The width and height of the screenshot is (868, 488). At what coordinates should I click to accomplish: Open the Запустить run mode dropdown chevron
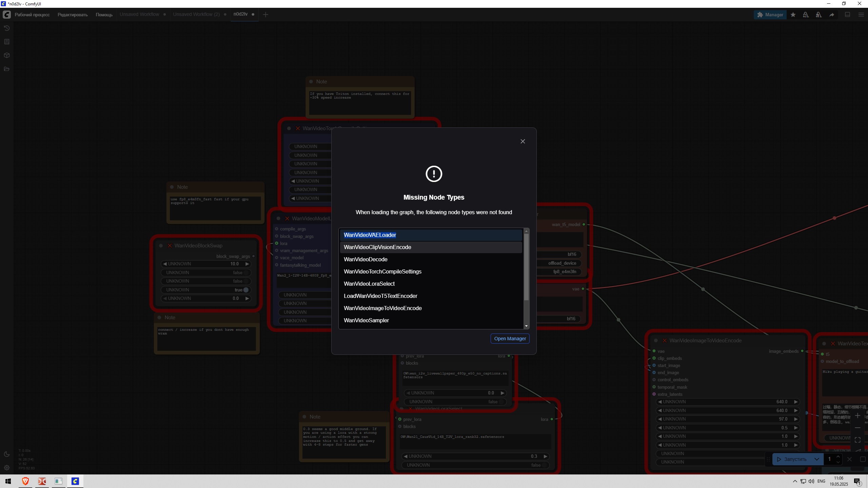[x=817, y=459]
